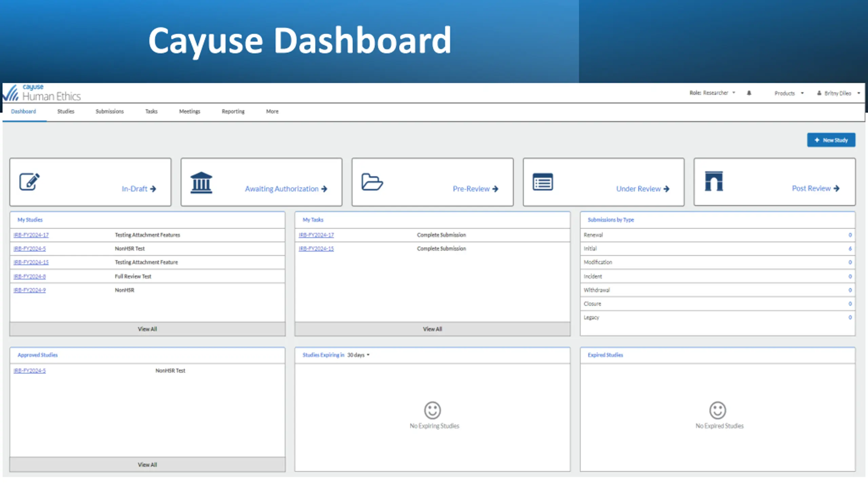This screenshot has width=868, height=488.
Task: Open the Role: Researcher dropdown
Action: point(712,93)
